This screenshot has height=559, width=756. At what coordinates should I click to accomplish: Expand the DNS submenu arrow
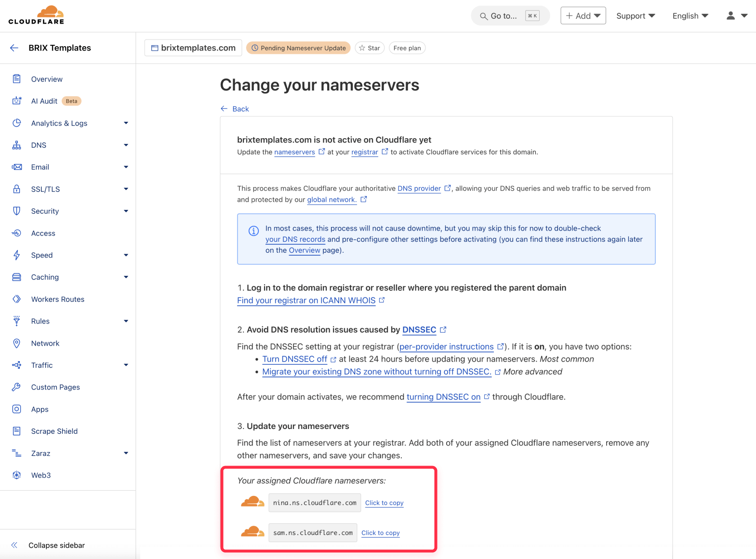pyautogui.click(x=126, y=145)
